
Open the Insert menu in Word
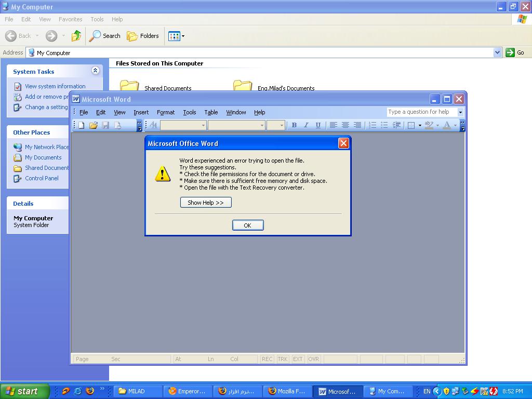click(x=141, y=112)
